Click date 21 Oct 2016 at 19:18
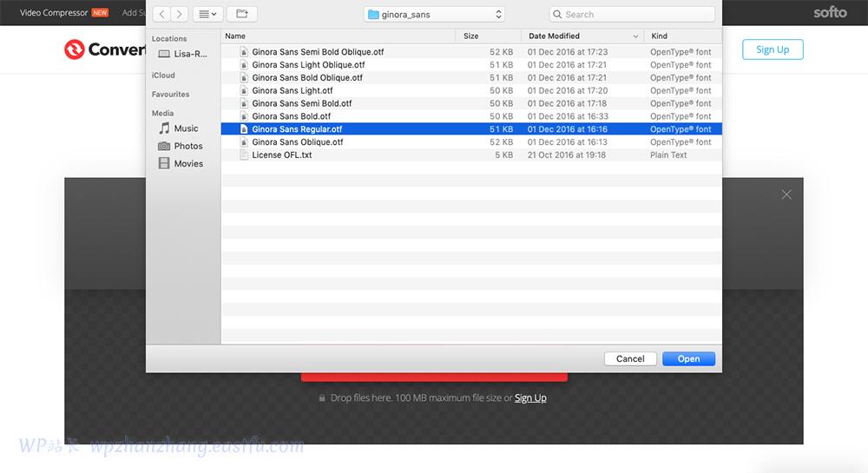The width and height of the screenshot is (868, 473). (566, 154)
